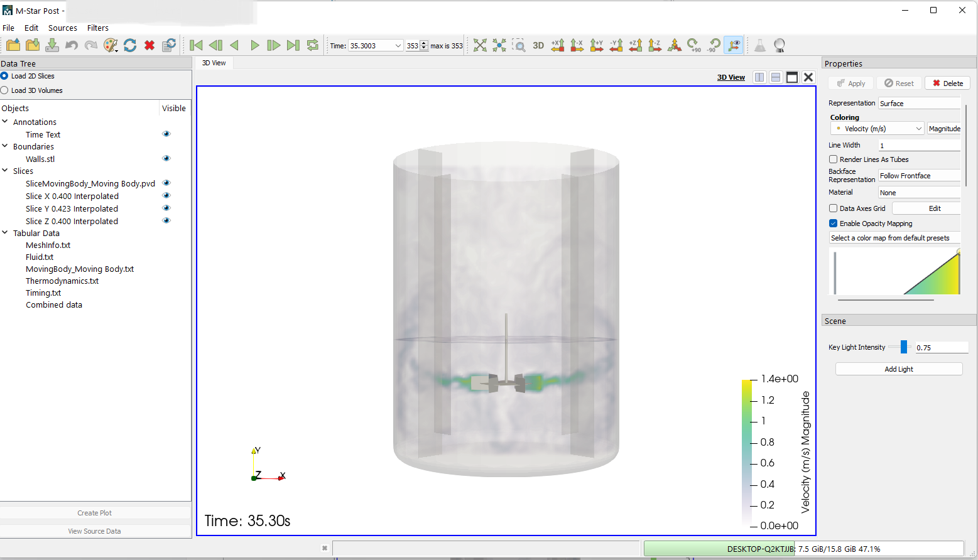978x560 pixels.
Task: Click the save folder icon with down arrow
Action: point(33,45)
